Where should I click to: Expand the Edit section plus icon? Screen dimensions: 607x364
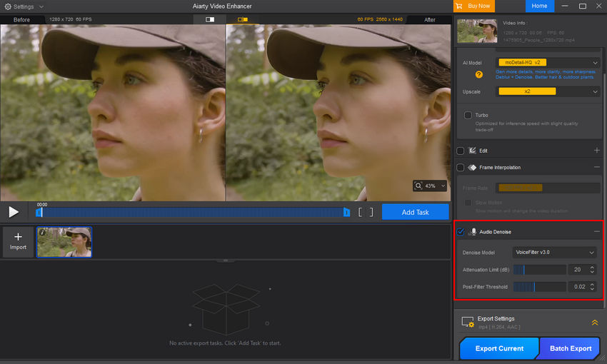(596, 150)
